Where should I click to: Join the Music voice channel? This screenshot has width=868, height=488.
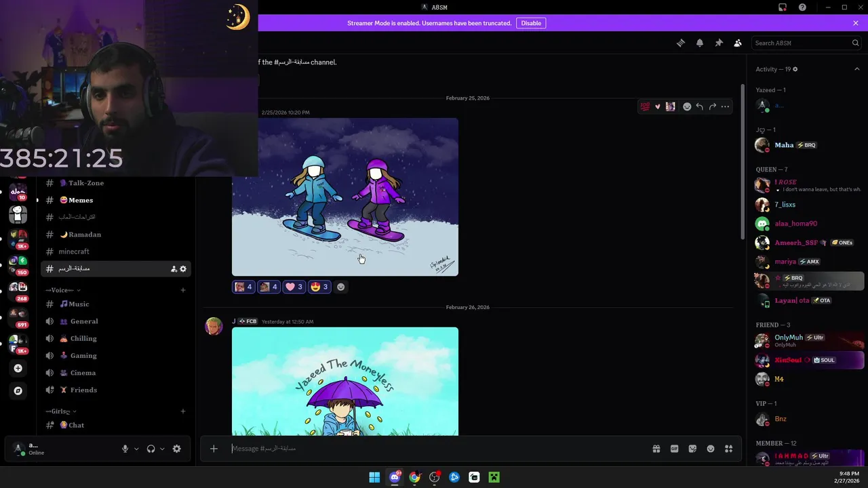point(115,304)
